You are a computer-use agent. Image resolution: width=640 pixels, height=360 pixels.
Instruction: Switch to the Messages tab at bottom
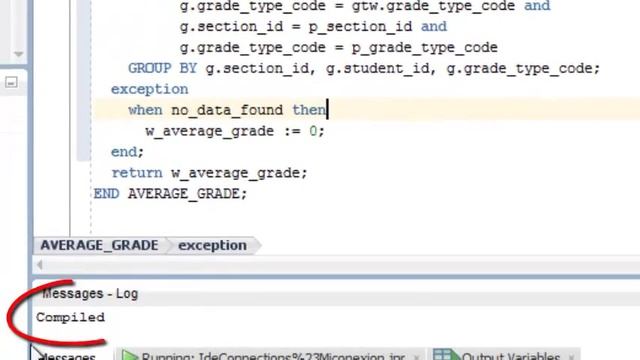[68, 356]
